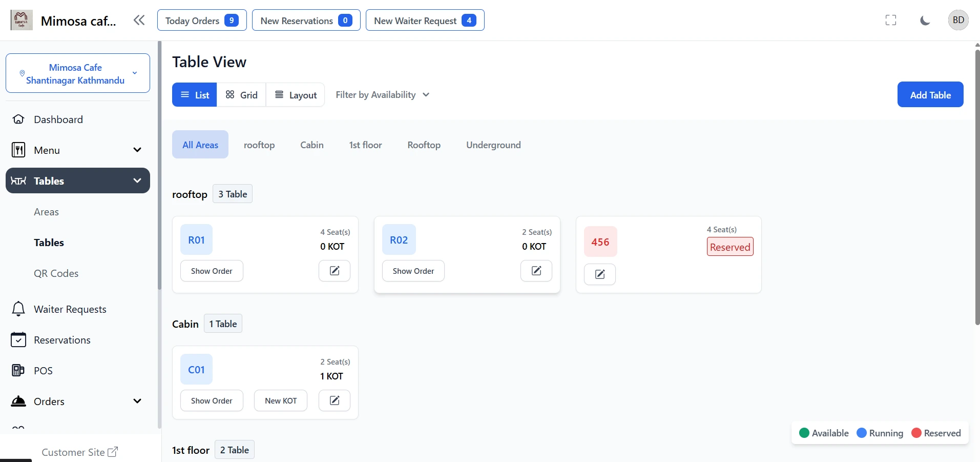Switch to Grid view
The width and height of the screenshot is (980, 462).
point(241,94)
